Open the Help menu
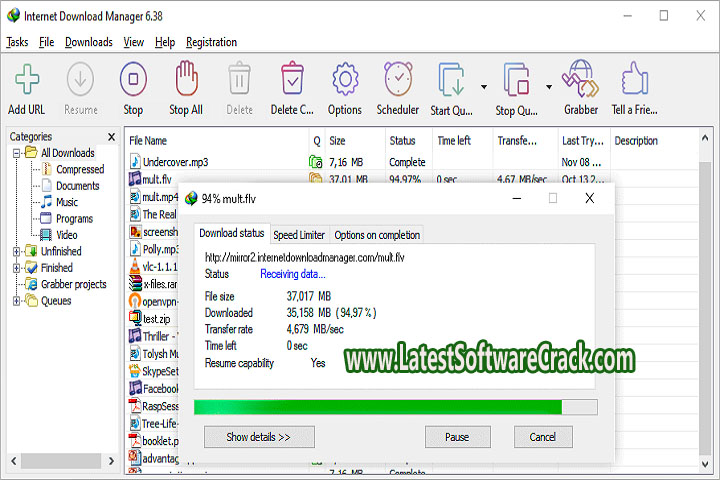The width and height of the screenshot is (720, 480). coord(165,42)
